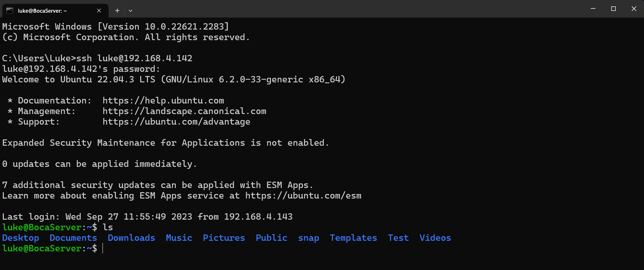Click the Documents directory name

pos(73,238)
